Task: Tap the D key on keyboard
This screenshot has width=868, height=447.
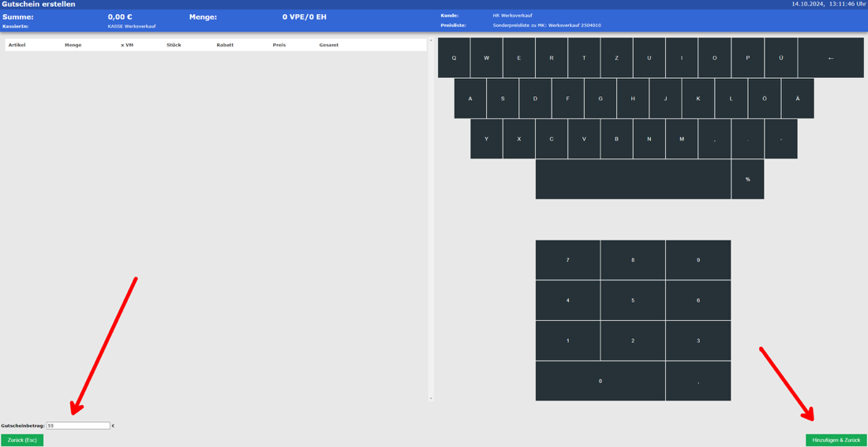Action: coord(535,99)
